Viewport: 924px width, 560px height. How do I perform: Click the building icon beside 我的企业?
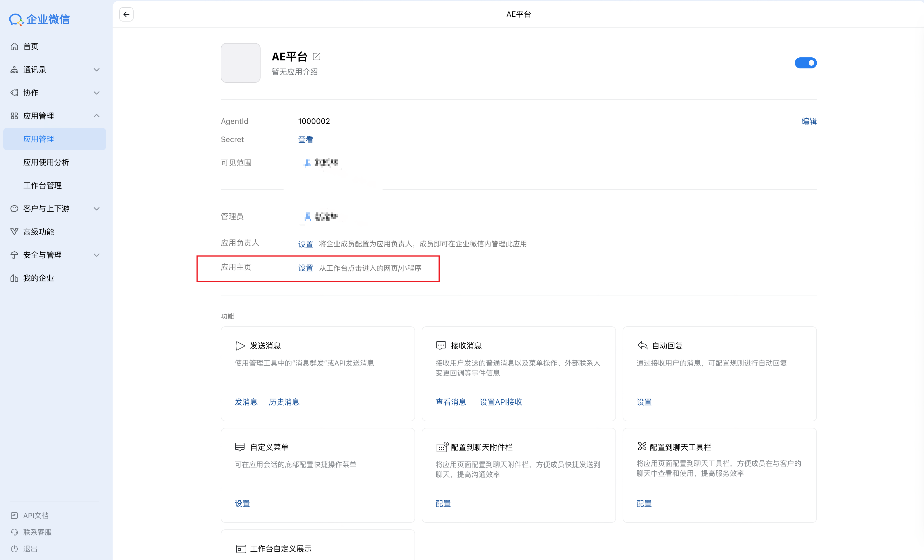tap(14, 278)
